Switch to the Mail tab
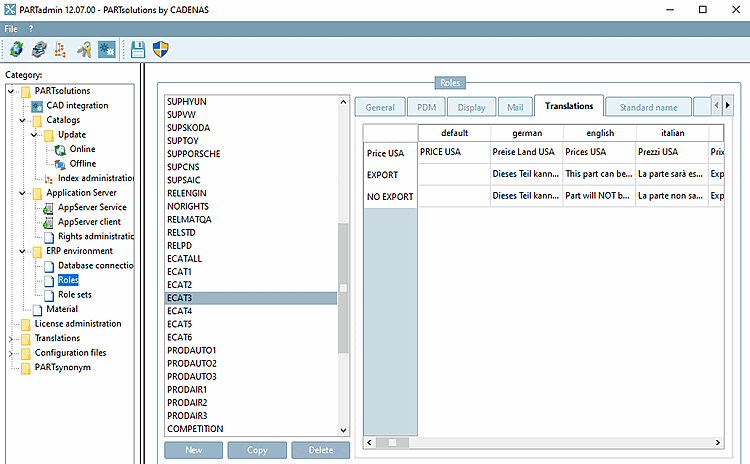This screenshot has width=750, height=464. click(x=515, y=107)
